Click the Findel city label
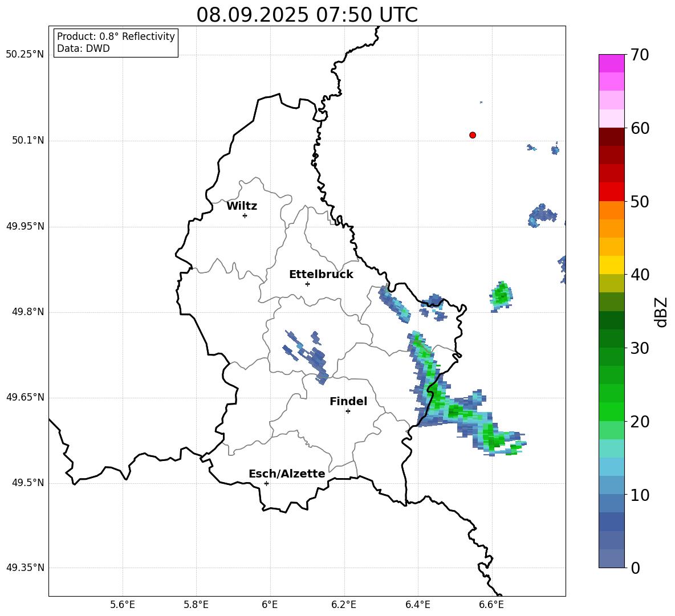The height and width of the screenshot is (616, 675). [x=348, y=401]
